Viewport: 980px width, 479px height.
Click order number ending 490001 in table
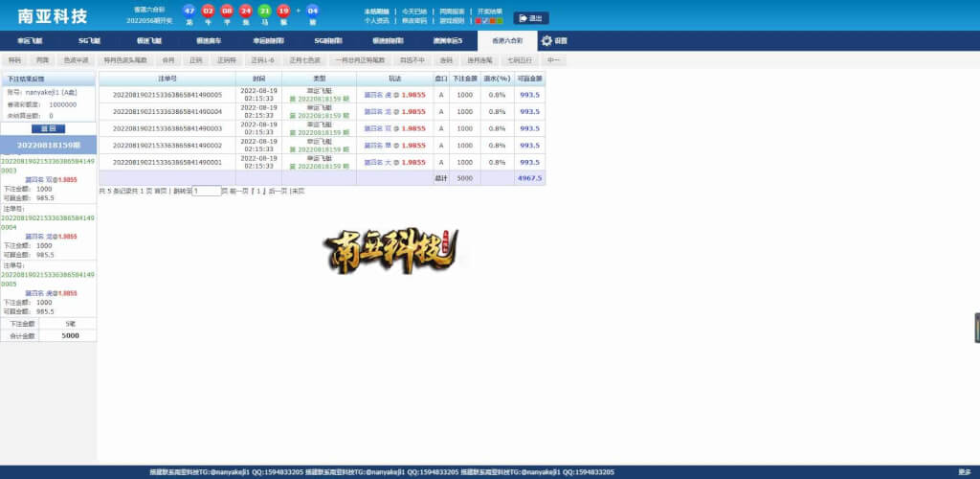pyautogui.click(x=167, y=163)
